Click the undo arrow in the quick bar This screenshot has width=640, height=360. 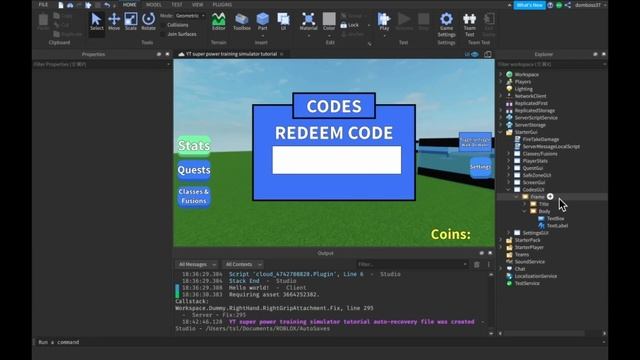tap(107, 5)
